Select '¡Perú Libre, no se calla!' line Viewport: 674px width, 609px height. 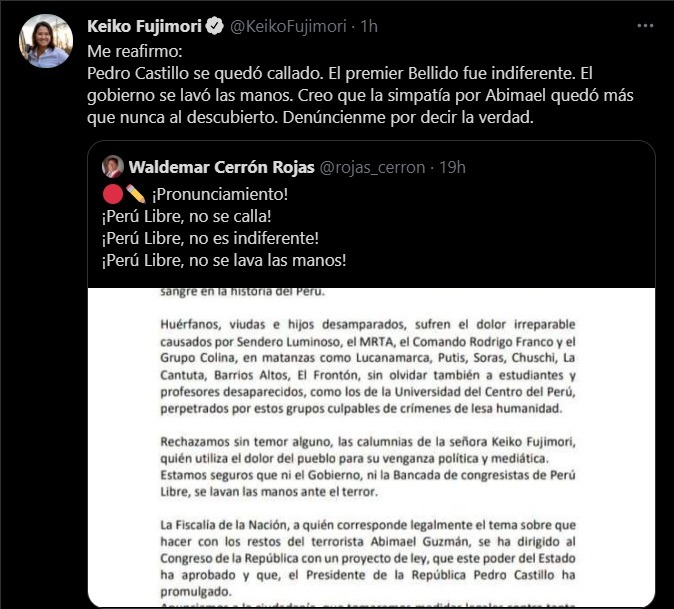[x=187, y=217]
